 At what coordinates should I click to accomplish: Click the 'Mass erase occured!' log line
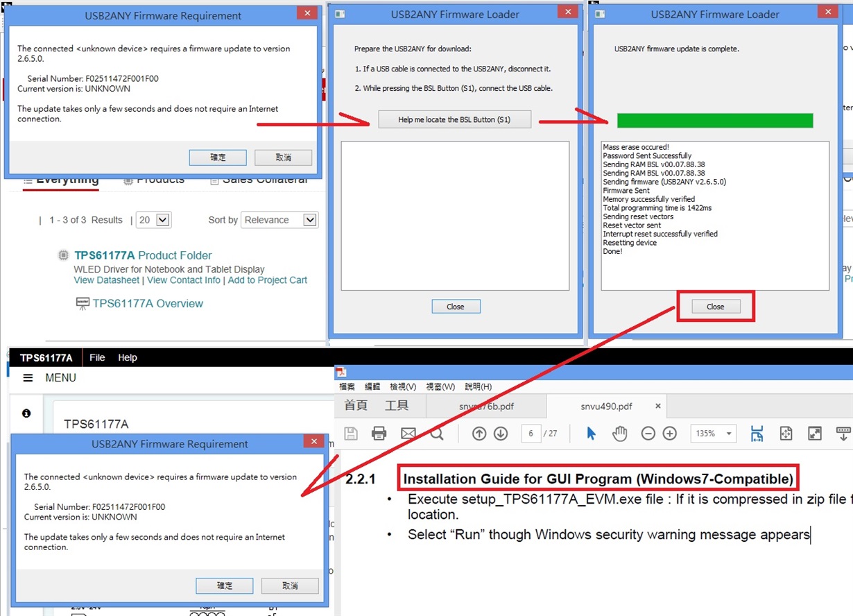tap(636, 147)
